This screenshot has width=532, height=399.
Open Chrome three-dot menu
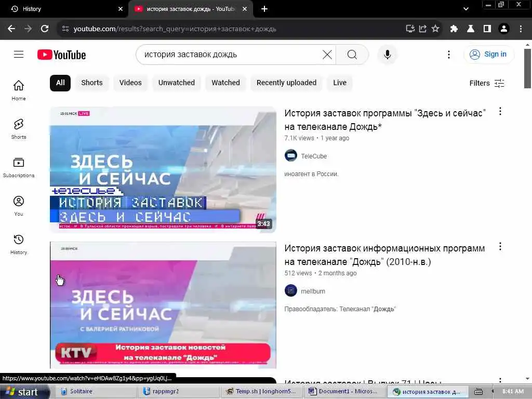point(521,29)
